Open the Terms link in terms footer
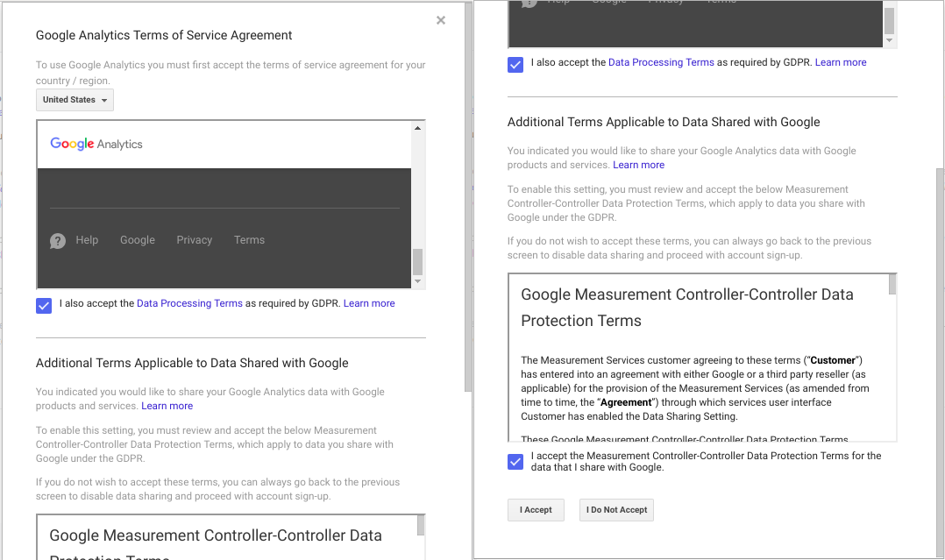The width and height of the screenshot is (945, 560). click(249, 240)
